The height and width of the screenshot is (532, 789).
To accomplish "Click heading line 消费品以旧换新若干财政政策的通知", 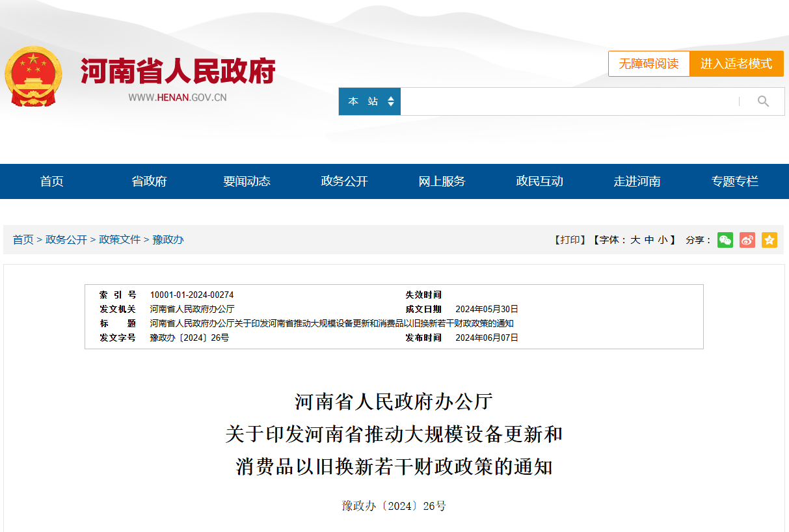I will (x=394, y=467).
